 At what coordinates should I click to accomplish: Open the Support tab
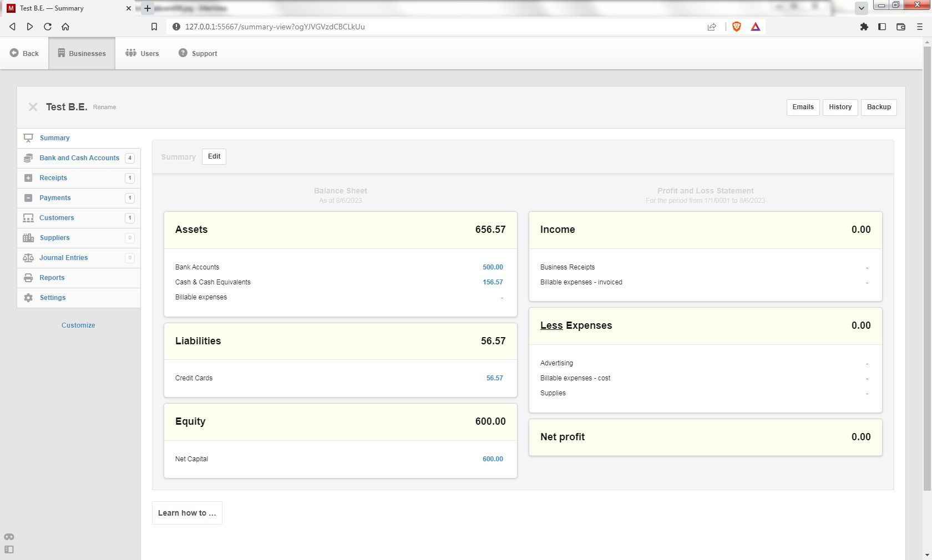[x=197, y=53]
